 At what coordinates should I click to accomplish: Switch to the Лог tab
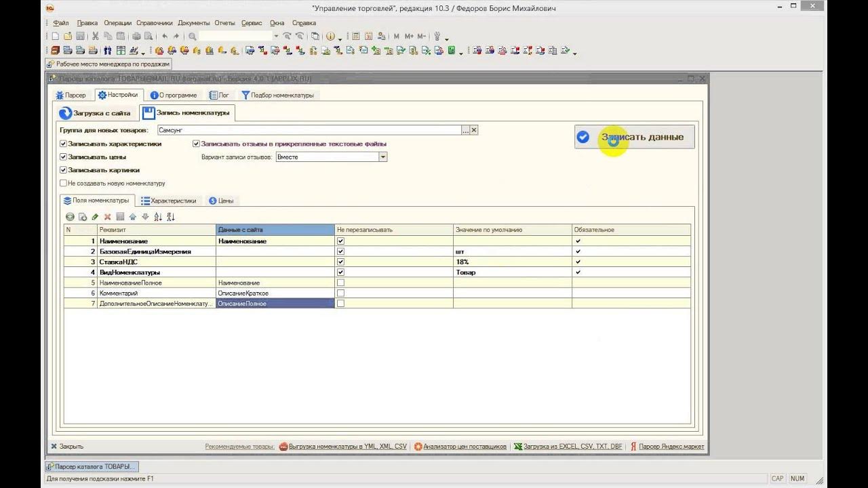coord(219,96)
